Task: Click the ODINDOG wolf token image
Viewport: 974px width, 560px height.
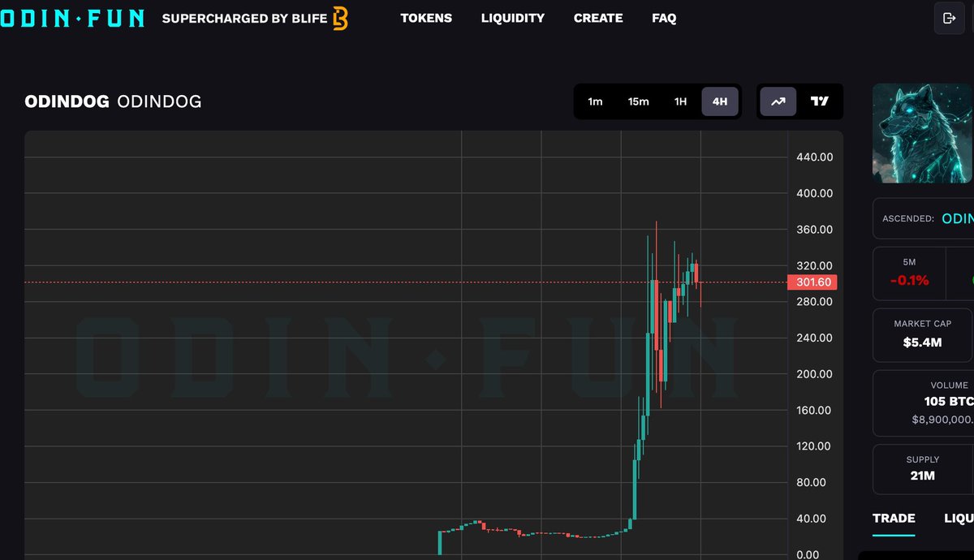Action: 923,133
